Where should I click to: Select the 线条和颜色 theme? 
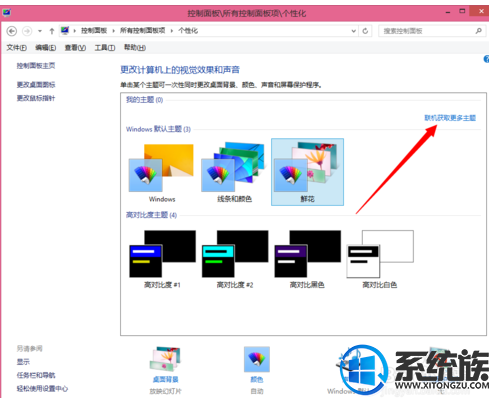[x=234, y=172]
